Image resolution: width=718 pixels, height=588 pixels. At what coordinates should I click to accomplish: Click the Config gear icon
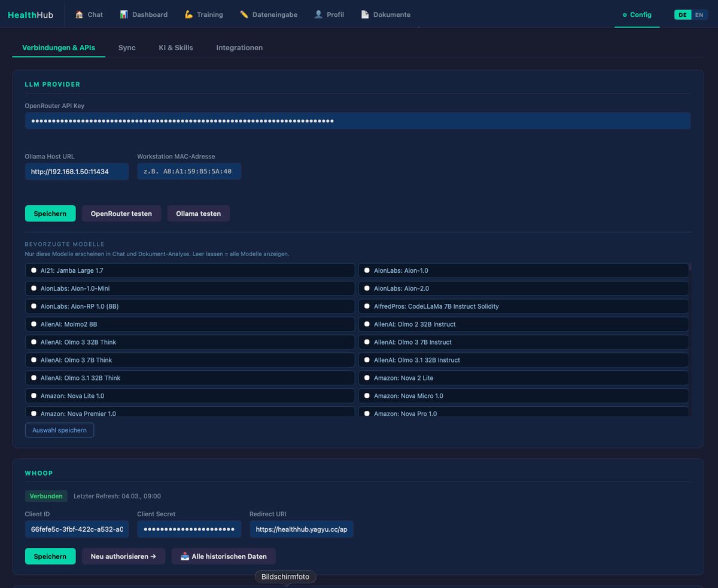coord(625,15)
